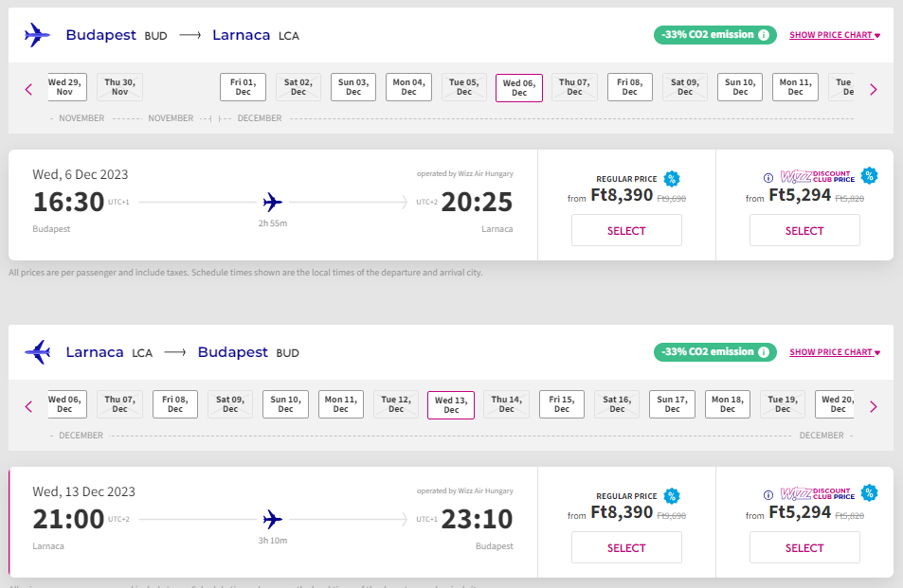903x588 pixels.
Task: Show next dates for Larnaca-Budapest
Action: 873,406
